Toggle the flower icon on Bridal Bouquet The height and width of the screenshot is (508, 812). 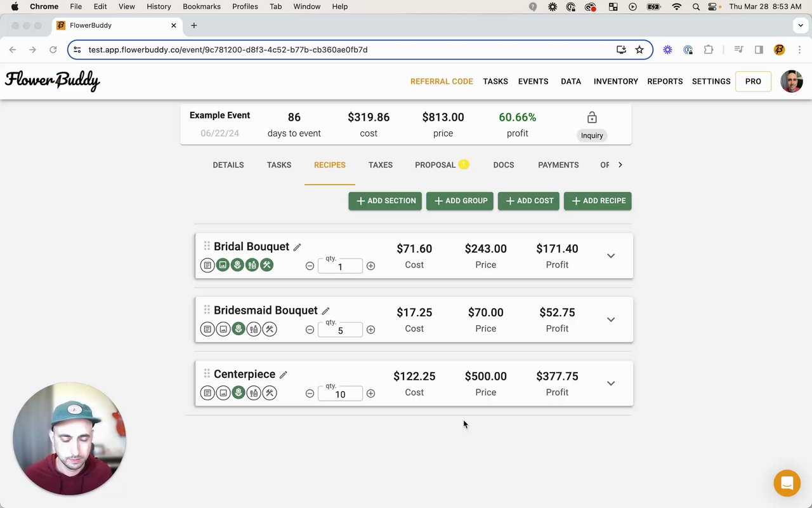click(x=237, y=265)
